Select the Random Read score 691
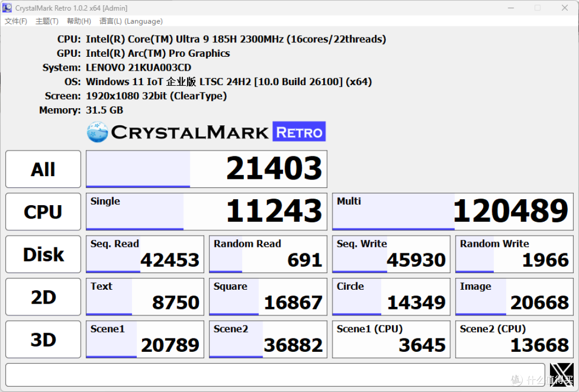The width and height of the screenshot is (579, 392). pyautogui.click(x=268, y=254)
